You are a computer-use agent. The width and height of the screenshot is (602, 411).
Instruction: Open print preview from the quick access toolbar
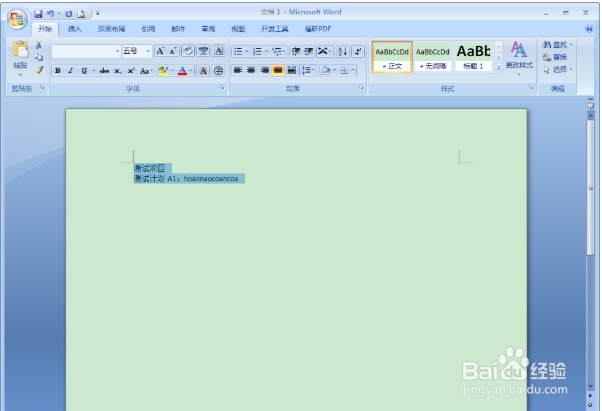[x=81, y=14]
